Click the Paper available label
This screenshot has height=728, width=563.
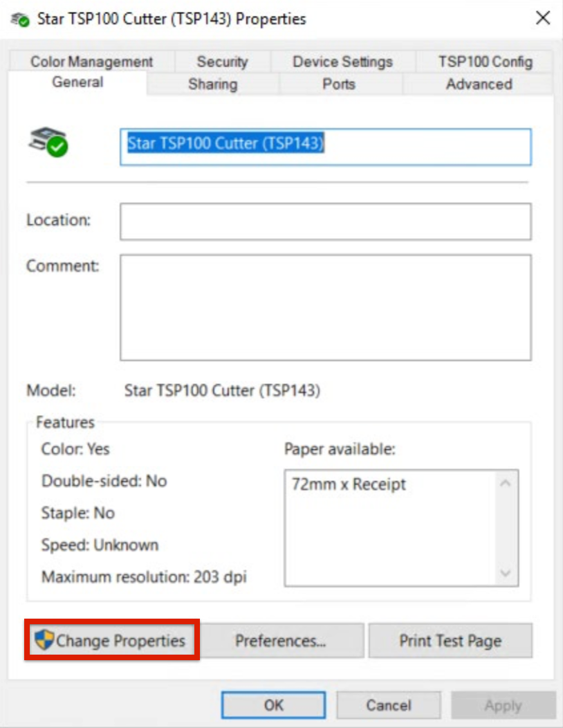pyautogui.click(x=340, y=449)
